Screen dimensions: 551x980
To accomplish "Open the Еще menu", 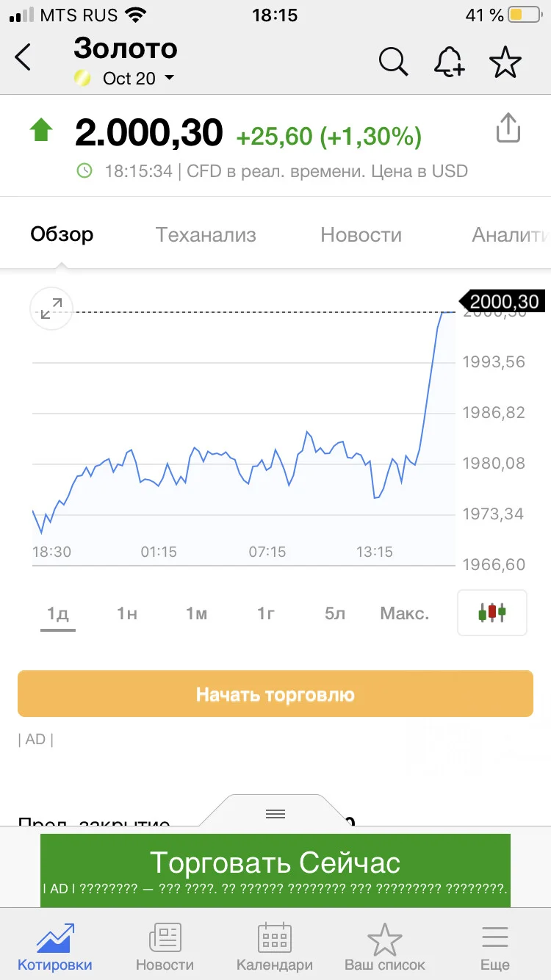I will (495, 947).
